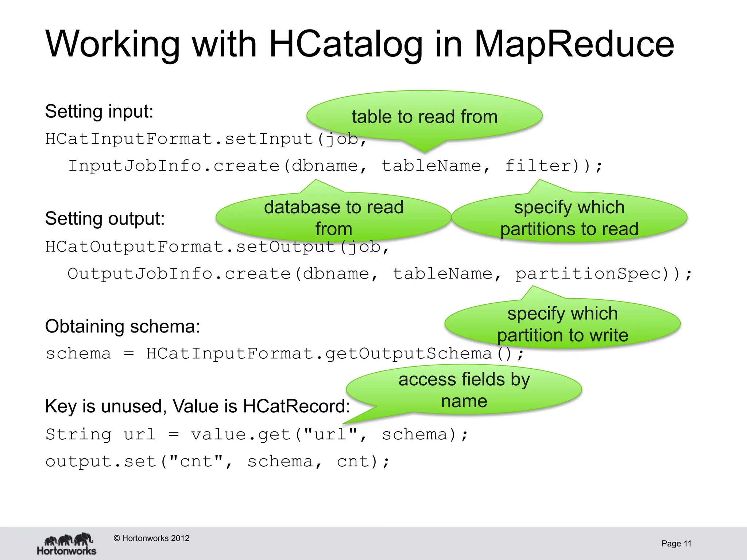Click the 'InputJobInfo.create(dbname, tableName, filter));' line
Viewport: 747px width, 560px height.
pos(336,166)
